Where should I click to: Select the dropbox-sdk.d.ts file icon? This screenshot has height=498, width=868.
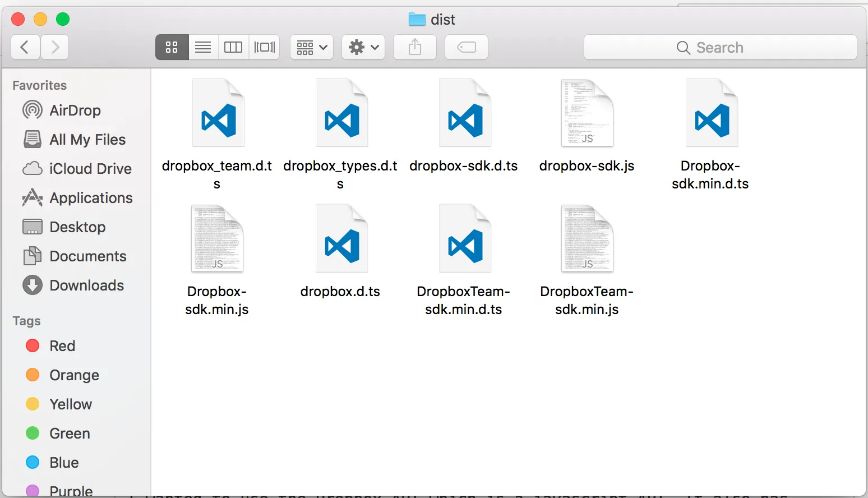click(464, 113)
